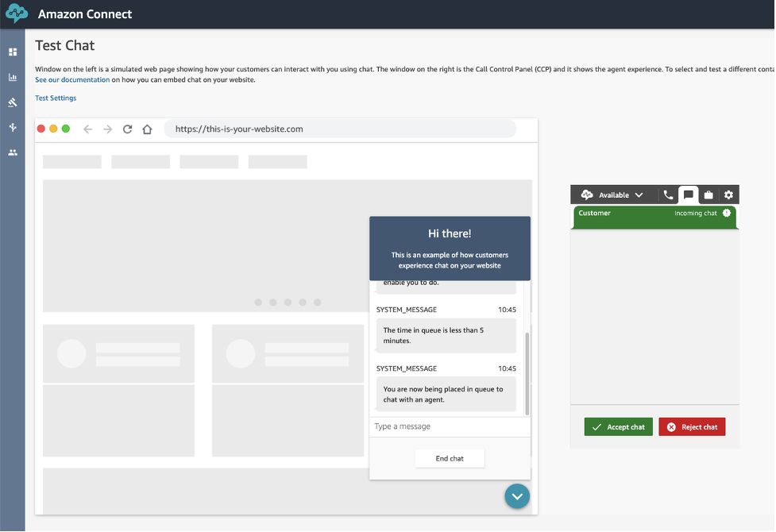The width and height of the screenshot is (776, 532).
Task: Click the CCP cloud status icon
Action: tap(587, 195)
